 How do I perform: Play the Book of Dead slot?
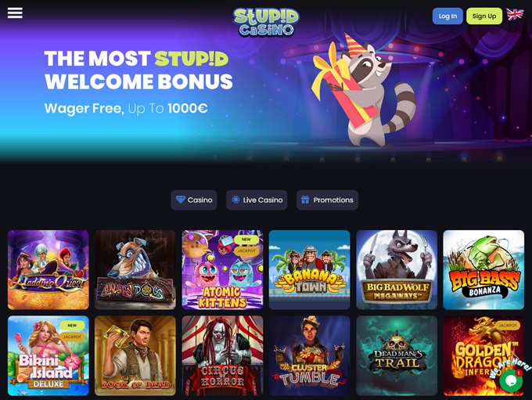click(135, 356)
